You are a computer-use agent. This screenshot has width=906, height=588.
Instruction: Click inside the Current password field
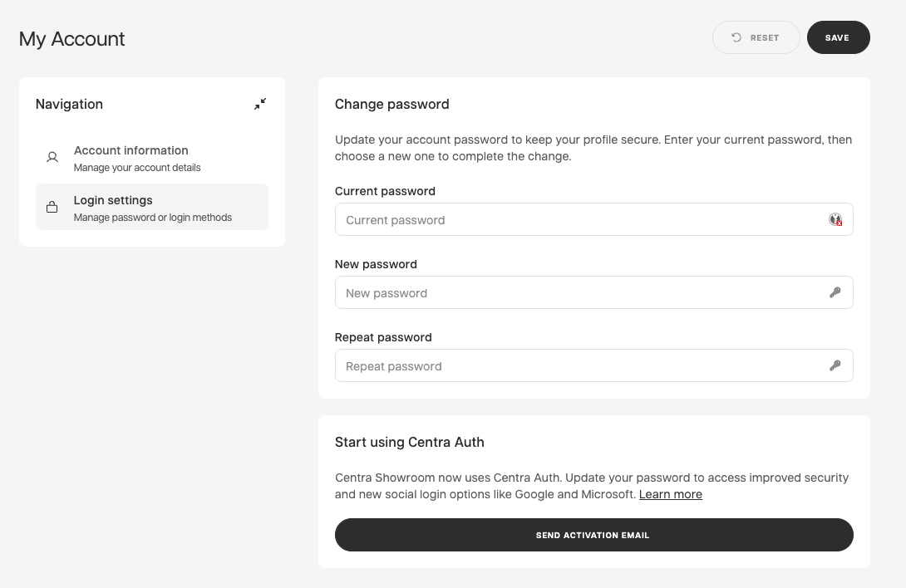point(582,219)
